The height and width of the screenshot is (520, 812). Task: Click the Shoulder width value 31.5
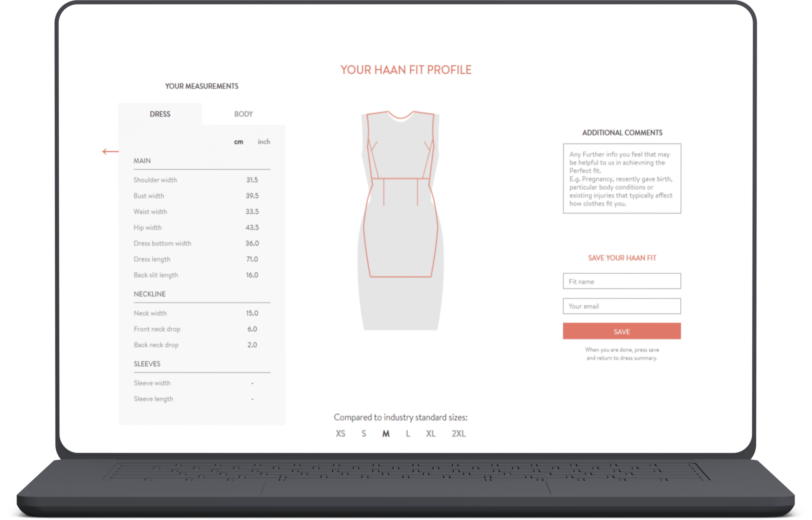(252, 180)
